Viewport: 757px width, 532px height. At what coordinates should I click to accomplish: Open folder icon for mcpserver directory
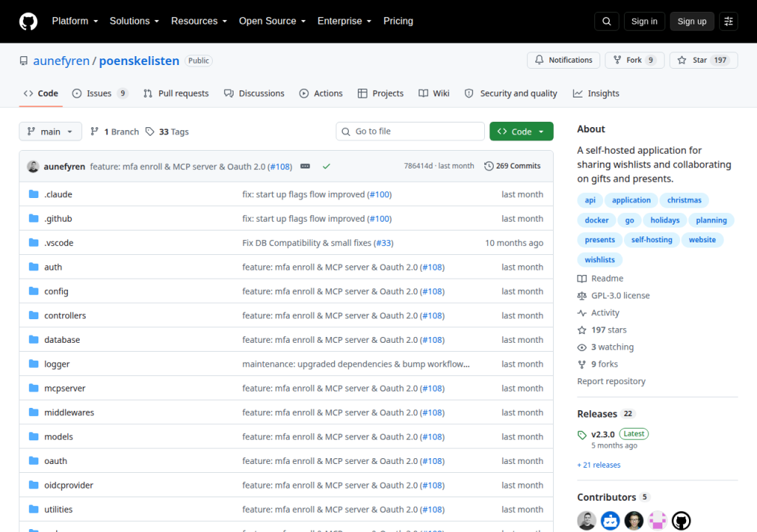[x=33, y=388]
